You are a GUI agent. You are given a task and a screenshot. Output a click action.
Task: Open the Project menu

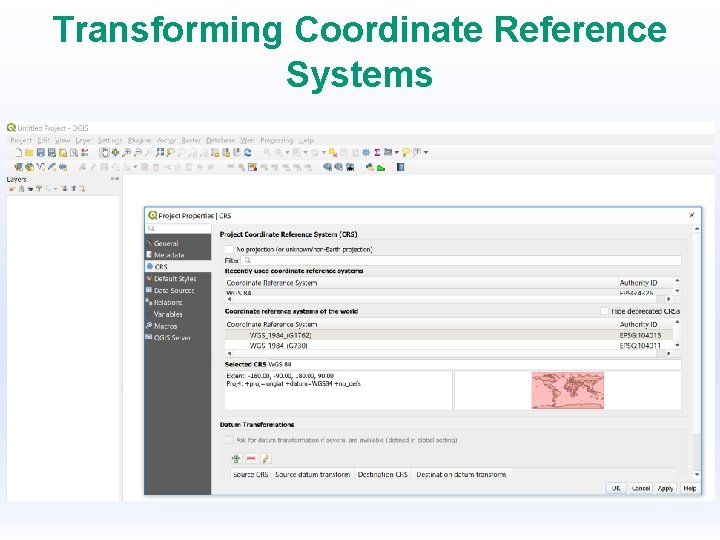[21, 141]
